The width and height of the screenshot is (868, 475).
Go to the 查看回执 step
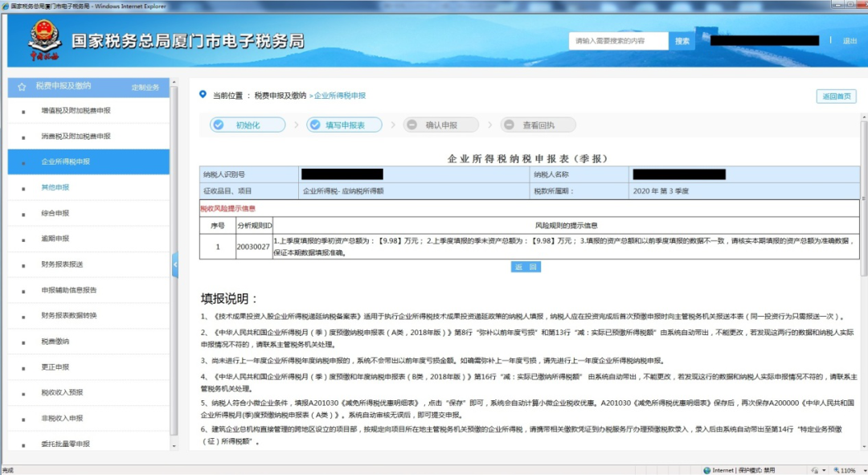(538, 125)
